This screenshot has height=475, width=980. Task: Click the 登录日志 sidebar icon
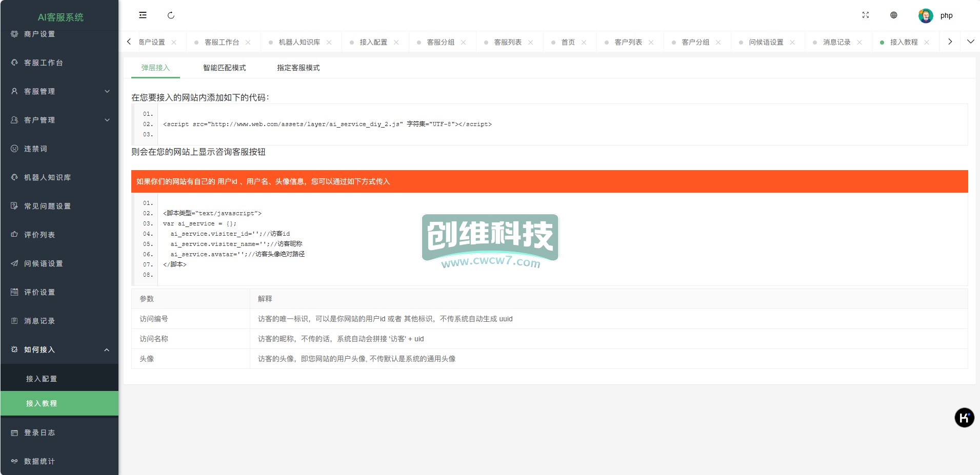(14, 432)
